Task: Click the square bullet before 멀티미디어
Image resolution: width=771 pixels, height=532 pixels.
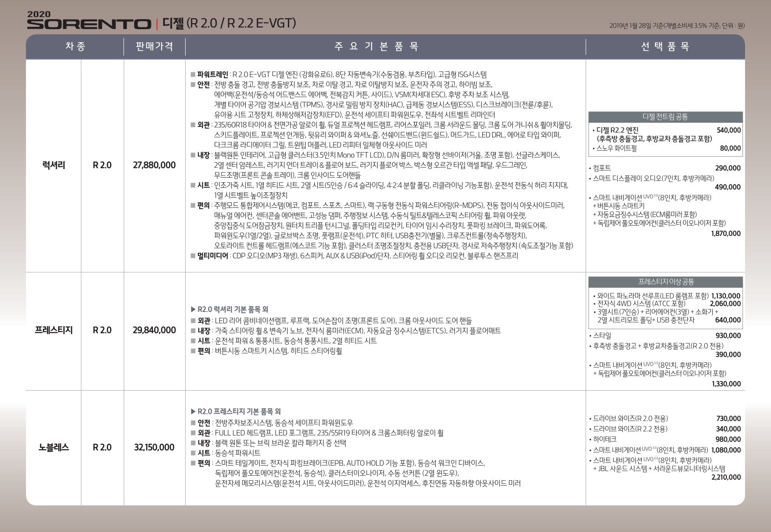Action: (x=193, y=256)
